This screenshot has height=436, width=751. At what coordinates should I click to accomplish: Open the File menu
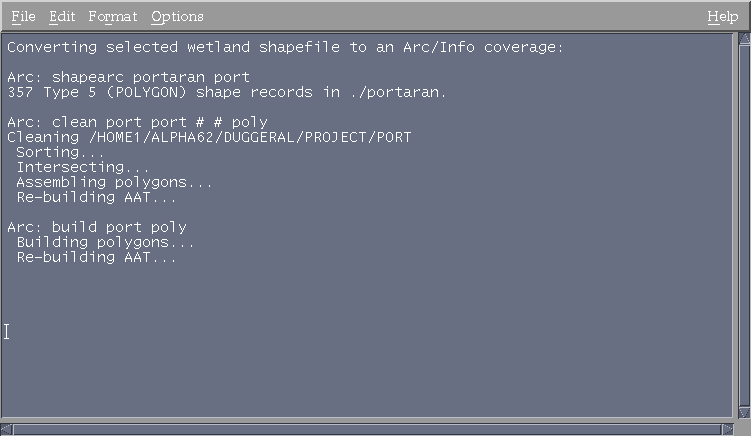[x=23, y=16]
